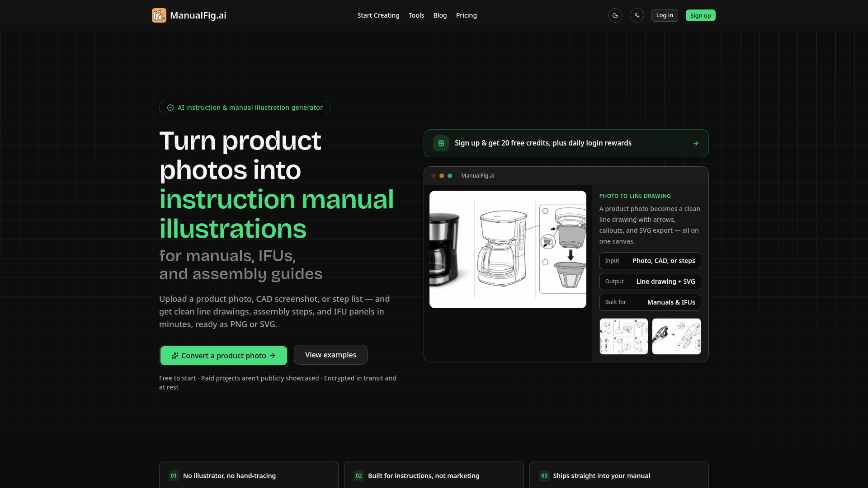The image size is (868, 488).
Task: Click the gift icon in credits banner
Action: 441,143
